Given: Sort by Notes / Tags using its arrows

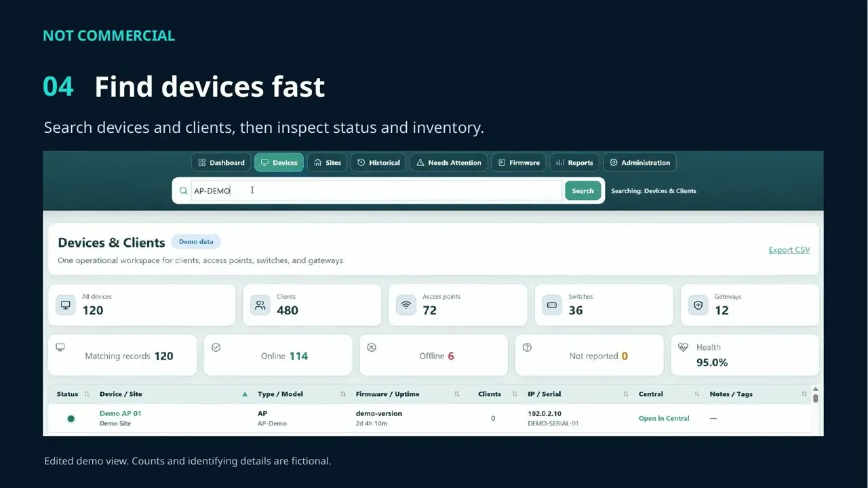Looking at the screenshot, I should (x=804, y=394).
